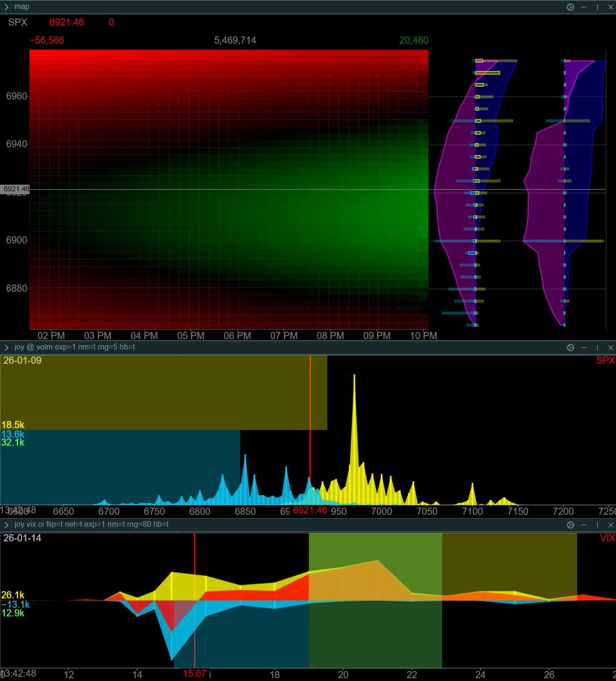This screenshot has height=681, width=616.
Task: Click the red SPX label in volm panel
Action: coord(605,360)
